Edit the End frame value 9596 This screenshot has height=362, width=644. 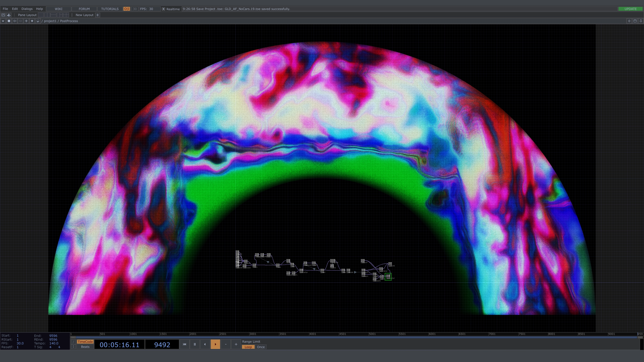click(x=53, y=336)
